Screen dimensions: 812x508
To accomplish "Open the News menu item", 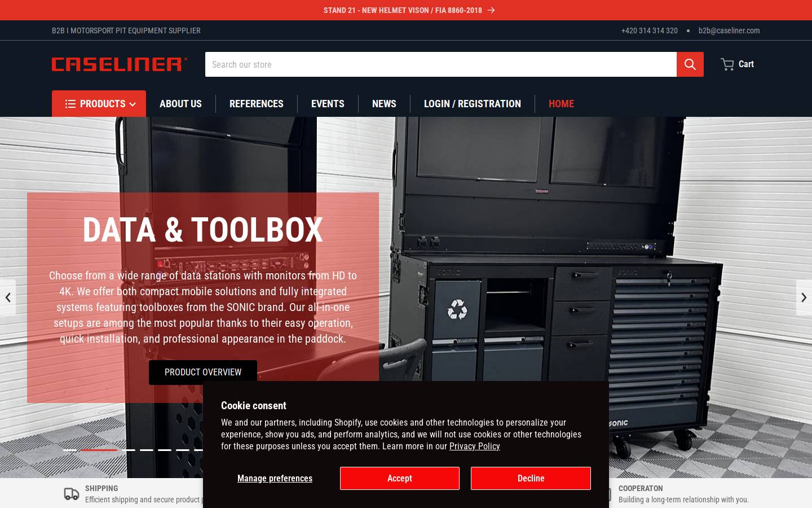I will tap(384, 104).
